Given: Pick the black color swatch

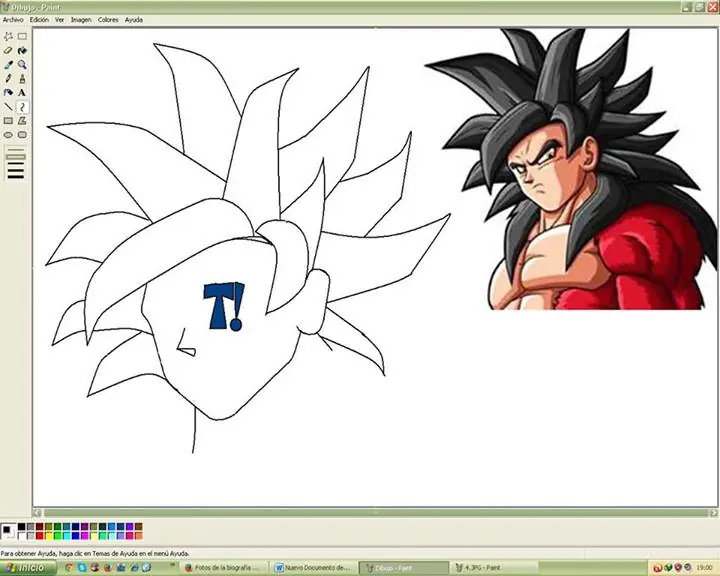Looking at the screenshot, I should pyautogui.click(x=22, y=526).
